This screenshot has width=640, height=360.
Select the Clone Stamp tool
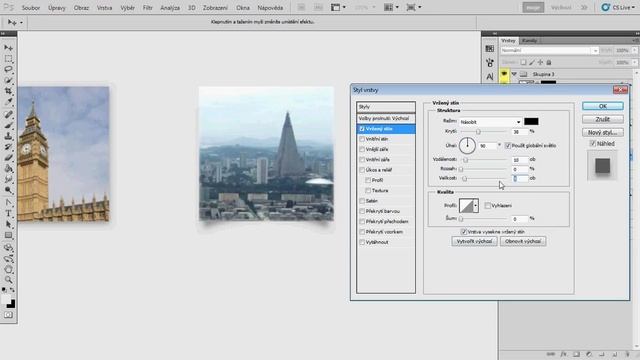(8, 136)
